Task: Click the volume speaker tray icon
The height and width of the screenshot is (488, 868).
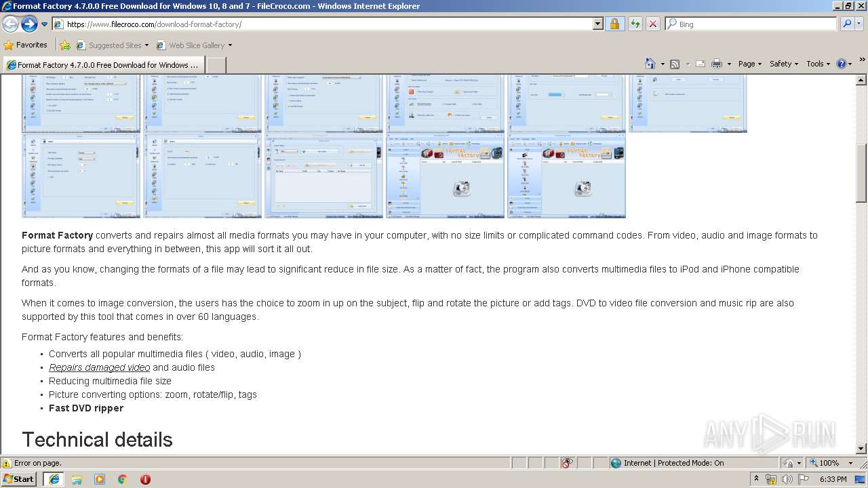Action: click(787, 479)
